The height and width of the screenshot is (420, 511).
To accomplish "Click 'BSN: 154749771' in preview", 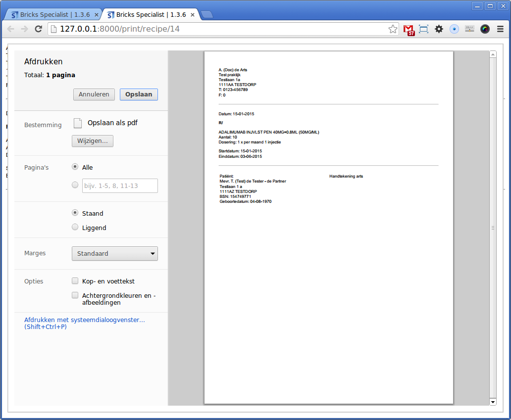I will tap(235, 197).
